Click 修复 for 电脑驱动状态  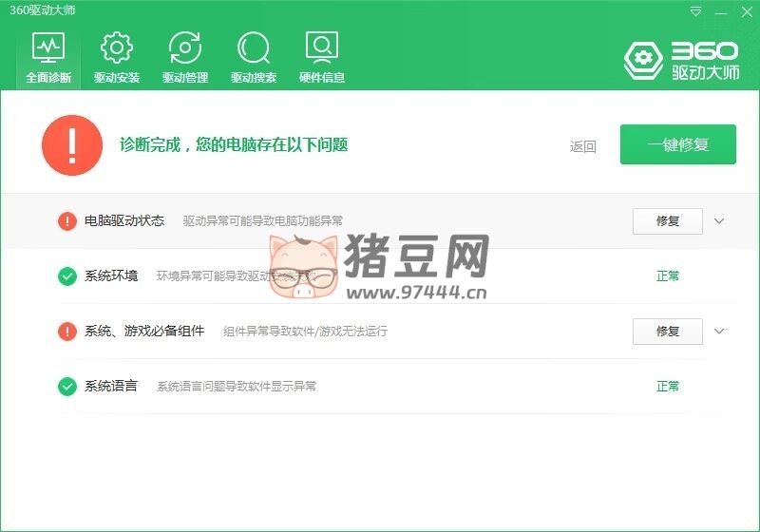pos(667,221)
